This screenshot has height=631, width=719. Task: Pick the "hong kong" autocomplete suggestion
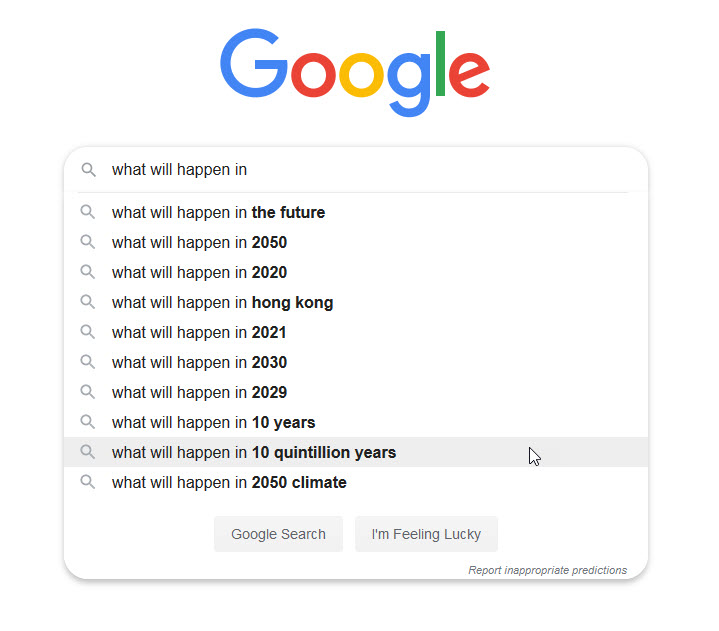point(222,302)
